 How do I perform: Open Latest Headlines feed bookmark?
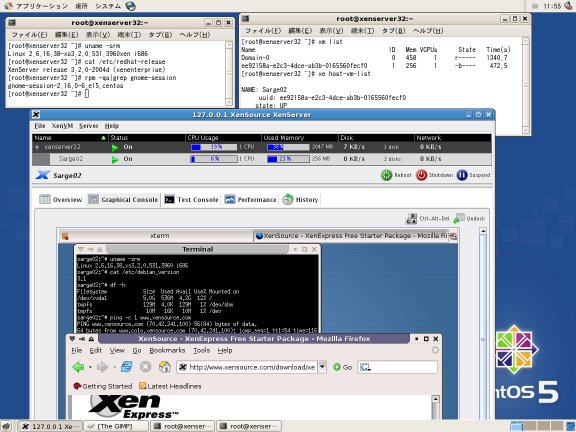tap(170, 386)
